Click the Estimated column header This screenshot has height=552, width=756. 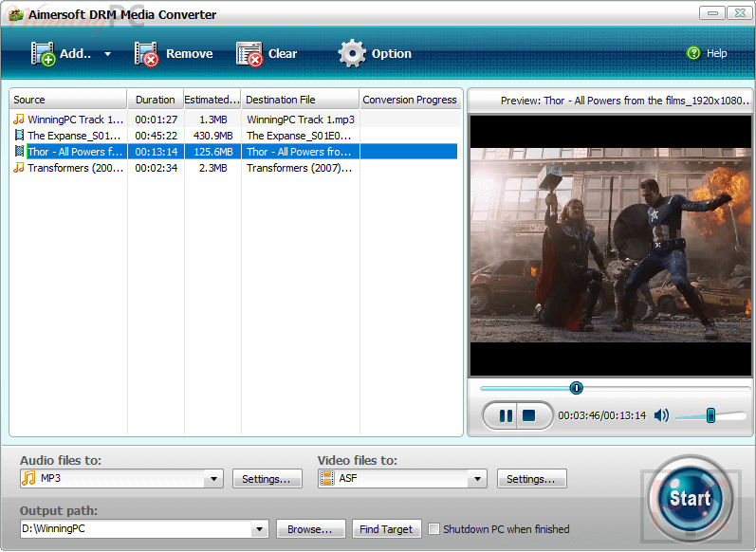pyautogui.click(x=212, y=100)
